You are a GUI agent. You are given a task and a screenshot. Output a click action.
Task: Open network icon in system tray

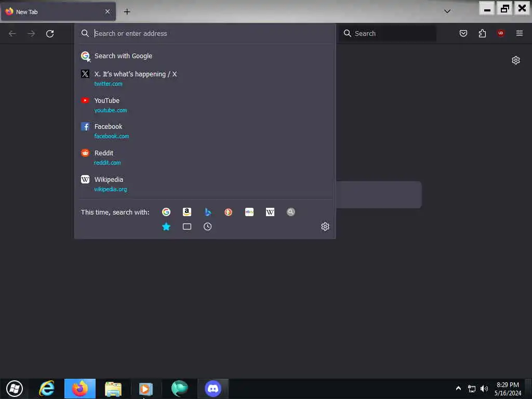(x=472, y=389)
